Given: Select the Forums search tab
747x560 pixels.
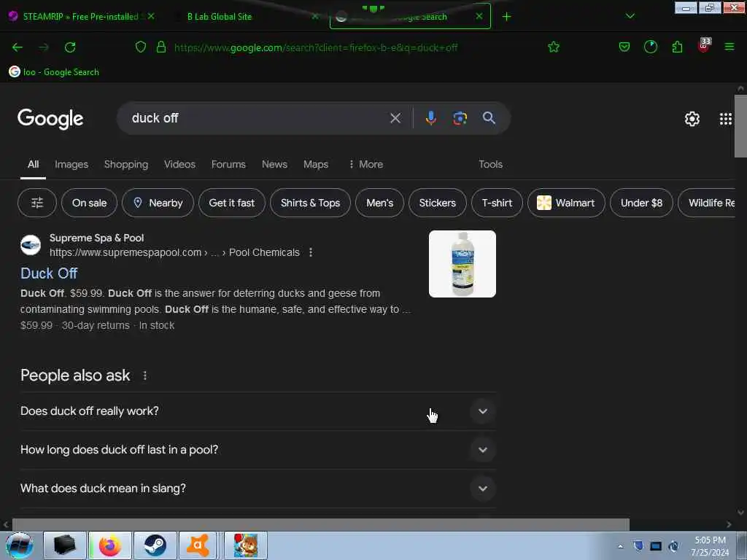Looking at the screenshot, I should pos(228,164).
